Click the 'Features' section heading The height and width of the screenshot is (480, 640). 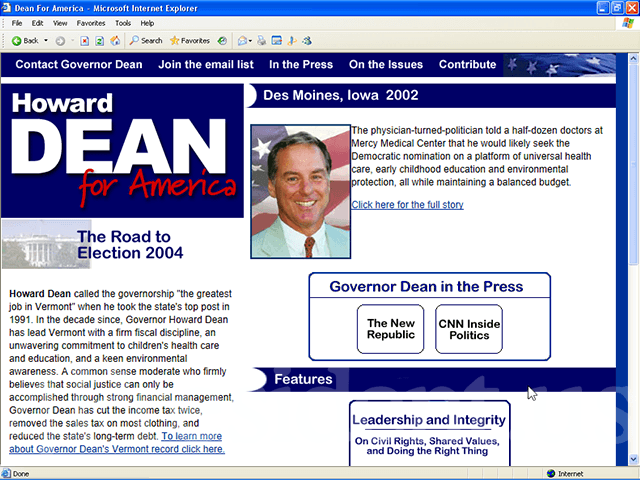(303, 379)
